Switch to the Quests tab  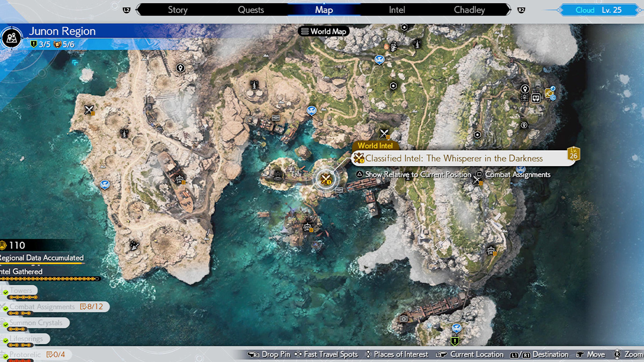251,10
